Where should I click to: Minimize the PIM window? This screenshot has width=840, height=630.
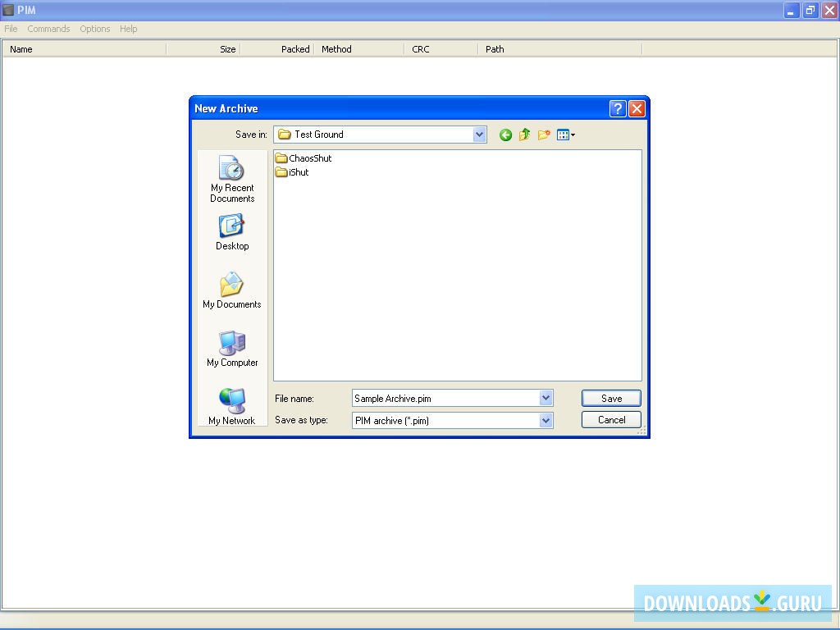tap(792, 10)
